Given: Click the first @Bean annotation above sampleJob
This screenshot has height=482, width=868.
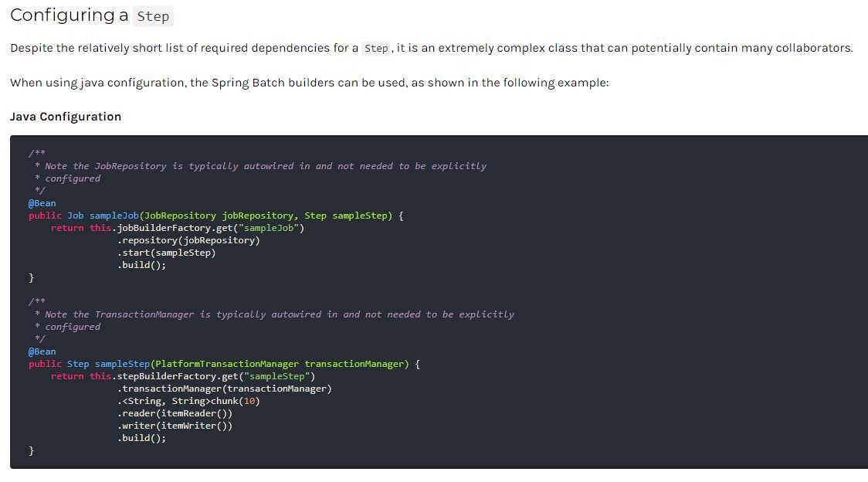Looking at the screenshot, I should [42, 203].
